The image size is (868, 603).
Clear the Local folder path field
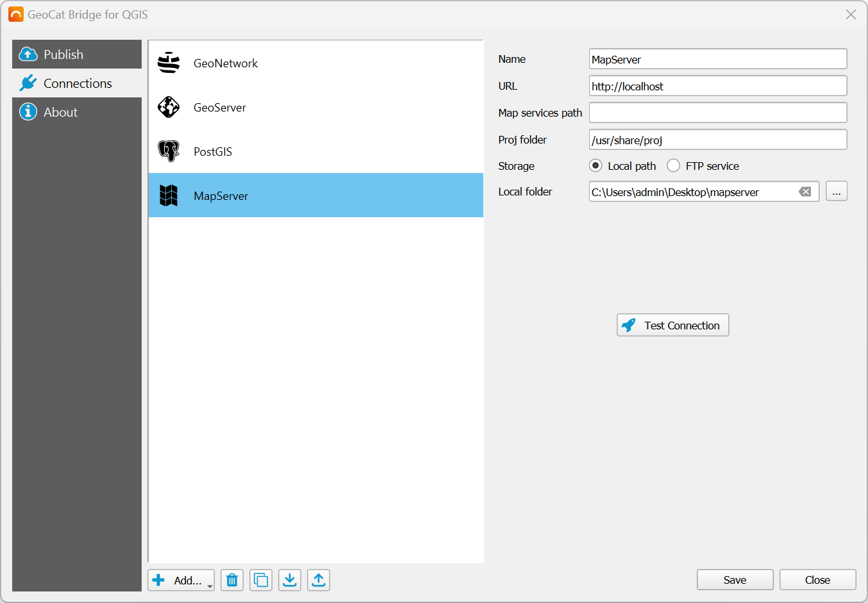pyautogui.click(x=805, y=192)
